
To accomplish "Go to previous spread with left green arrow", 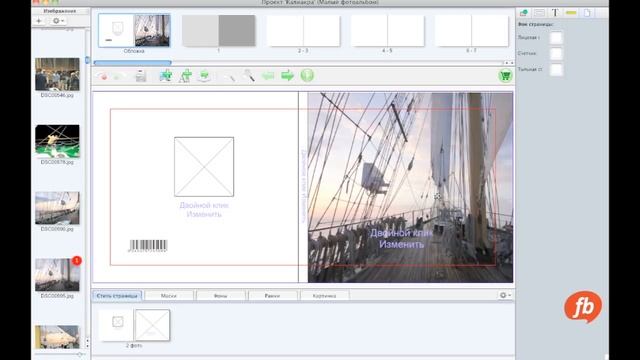I will tap(268, 76).
